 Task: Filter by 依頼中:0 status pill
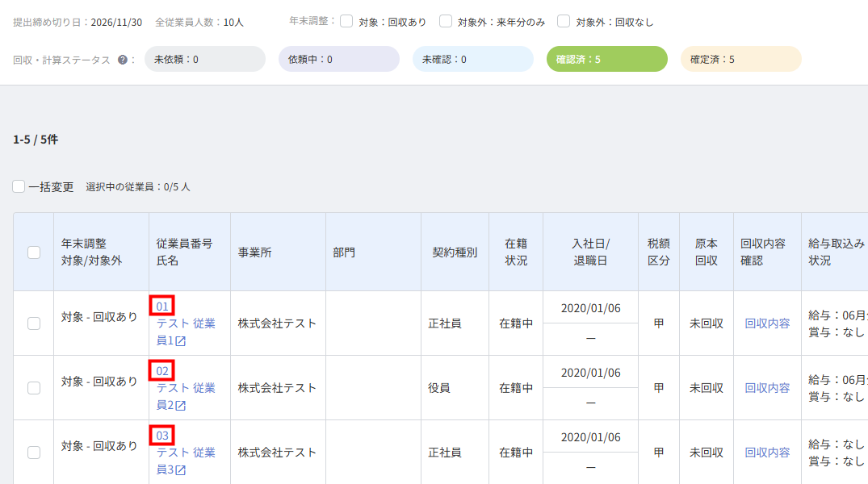pos(339,59)
